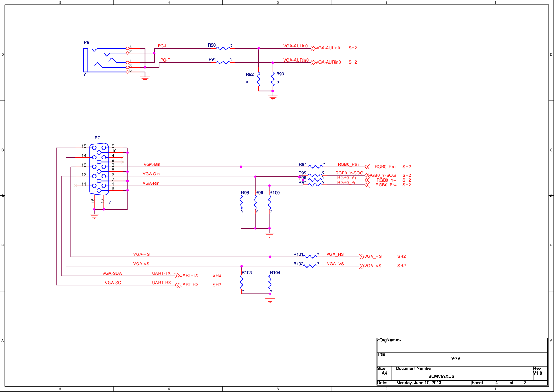Click ground symbol below R93
This screenshot has width=554, height=392.
point(273,98)
